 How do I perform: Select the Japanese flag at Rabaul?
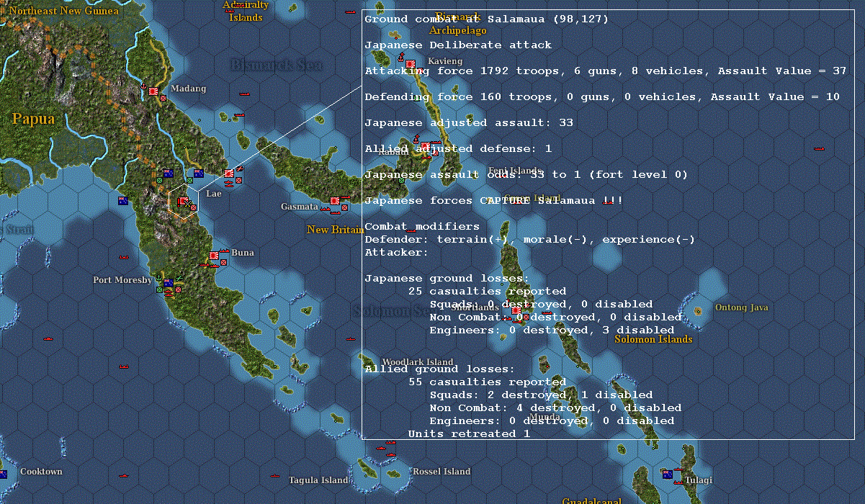point(426,147)
